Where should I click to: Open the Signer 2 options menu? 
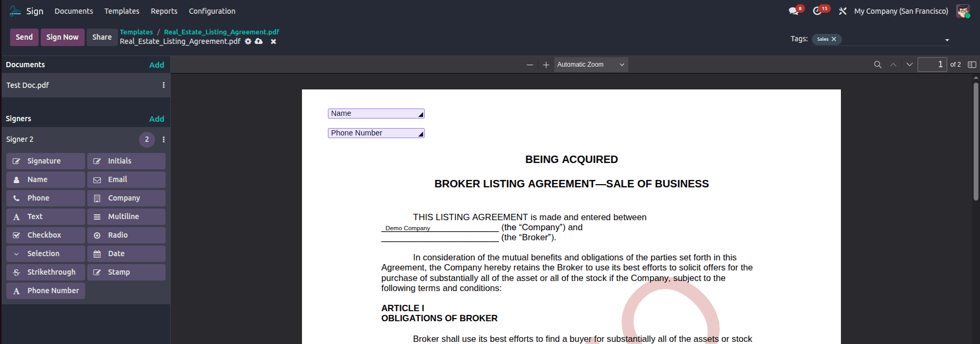(x=163, y=140)
